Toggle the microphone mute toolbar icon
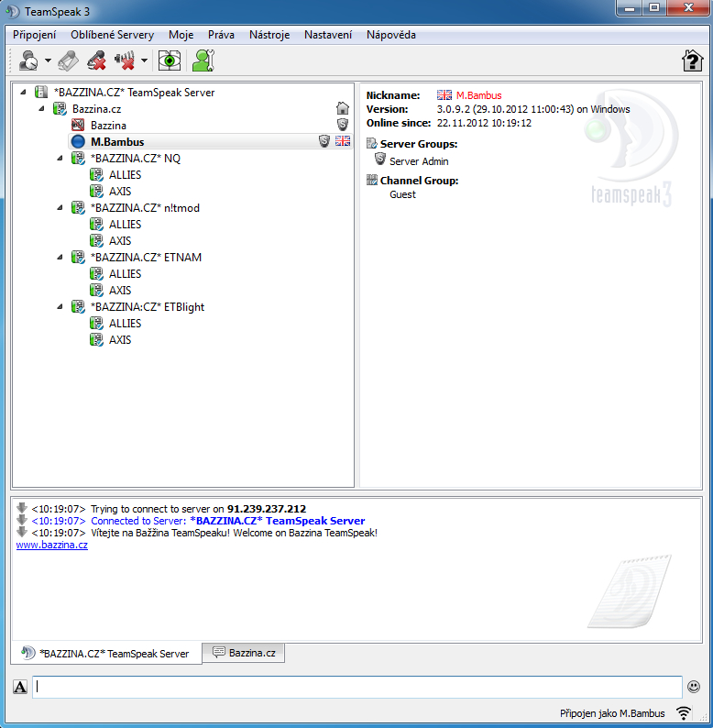Screen dimensions: 713x728 (x=95, y=61)
